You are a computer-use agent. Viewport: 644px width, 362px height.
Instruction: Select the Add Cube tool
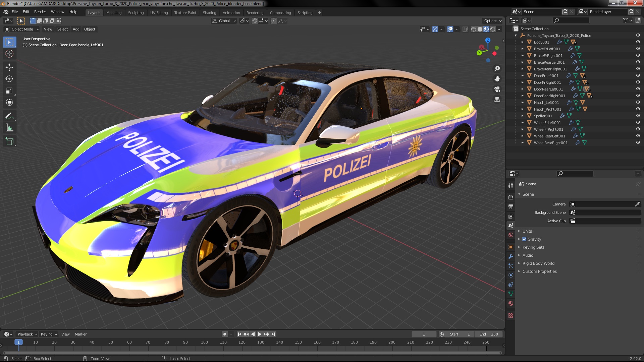9,141
